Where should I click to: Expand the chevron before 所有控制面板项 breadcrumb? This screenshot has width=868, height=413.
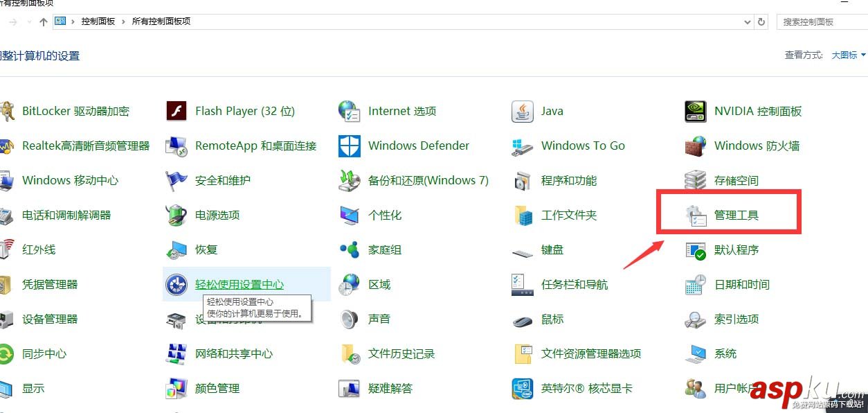(x=124, y=21)
